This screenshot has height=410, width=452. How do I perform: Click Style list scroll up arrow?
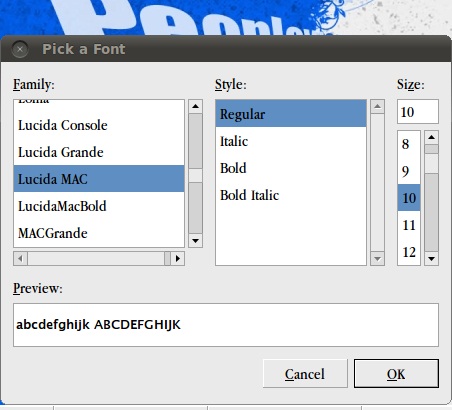[377, 106]
